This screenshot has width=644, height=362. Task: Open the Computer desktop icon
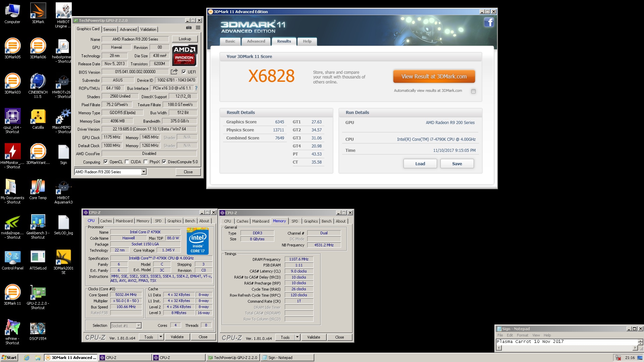12,13
